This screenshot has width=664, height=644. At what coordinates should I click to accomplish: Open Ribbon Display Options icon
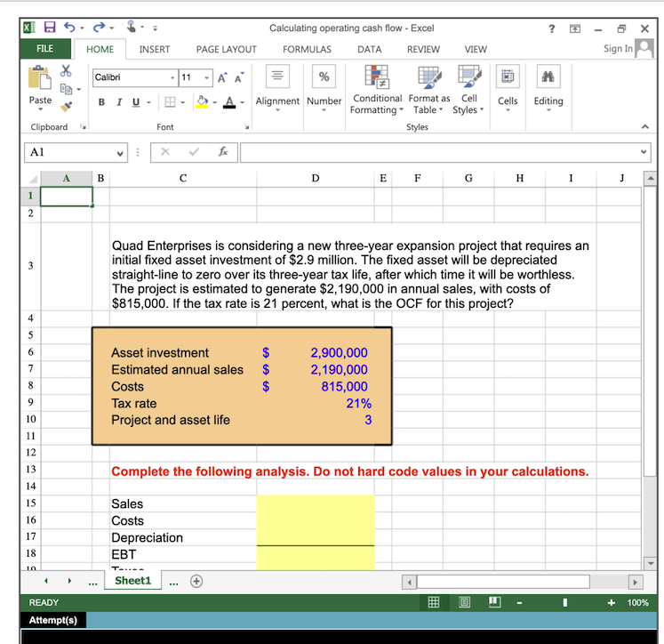pyautogui.click(x=574, y=28)
